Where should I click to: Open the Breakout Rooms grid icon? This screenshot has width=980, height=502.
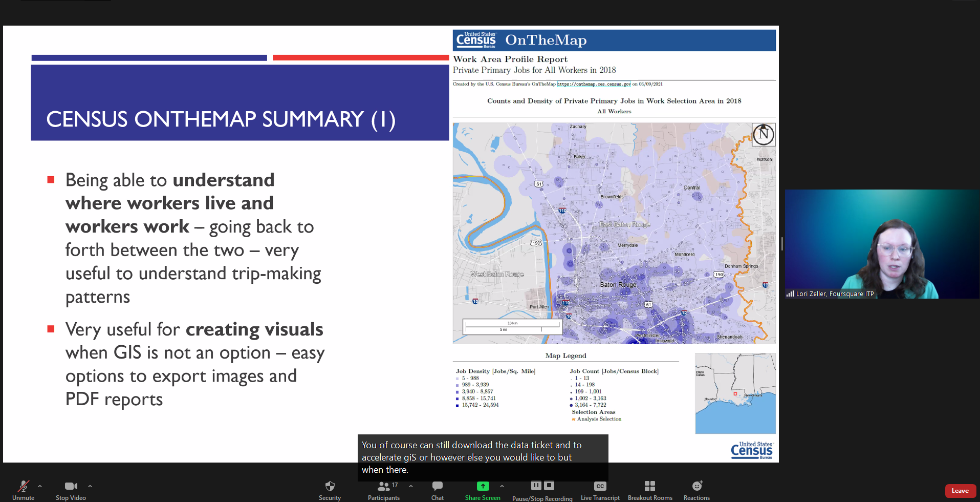click(650, 486)
